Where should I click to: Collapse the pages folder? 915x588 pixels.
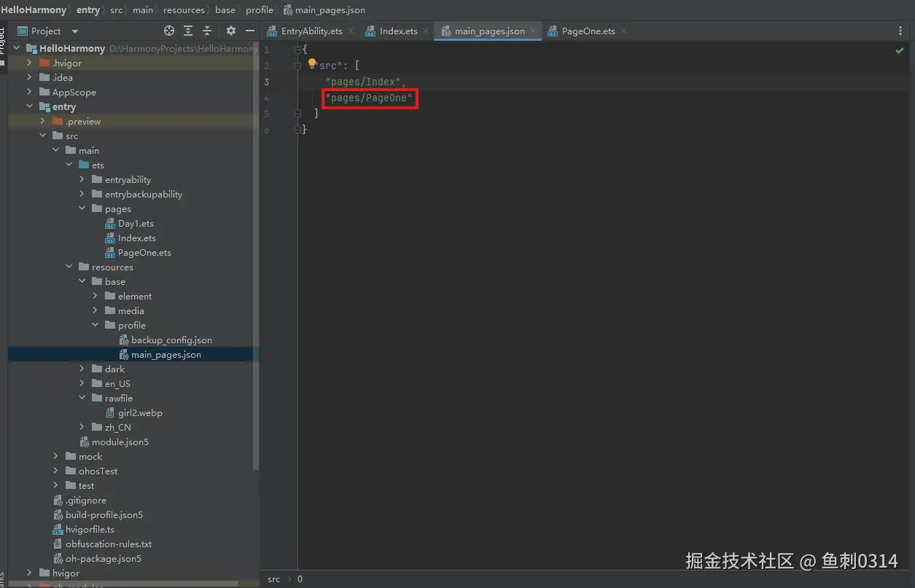(x=82, y=209)
